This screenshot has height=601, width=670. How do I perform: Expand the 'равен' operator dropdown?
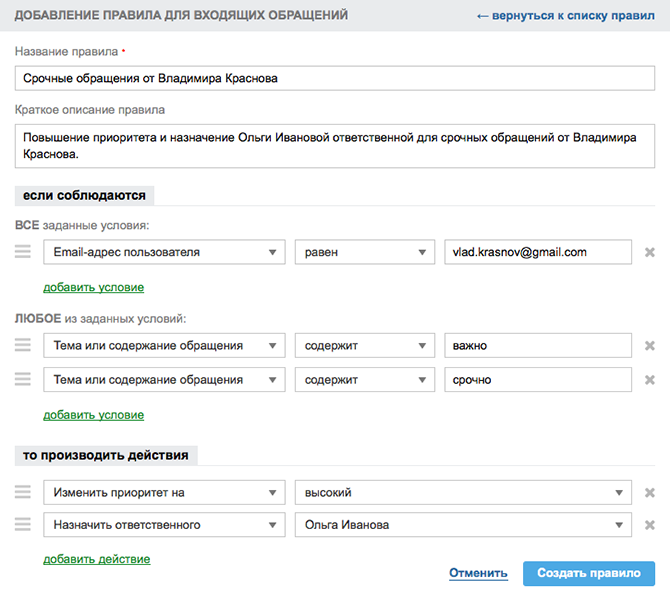[x=364, y=252]
